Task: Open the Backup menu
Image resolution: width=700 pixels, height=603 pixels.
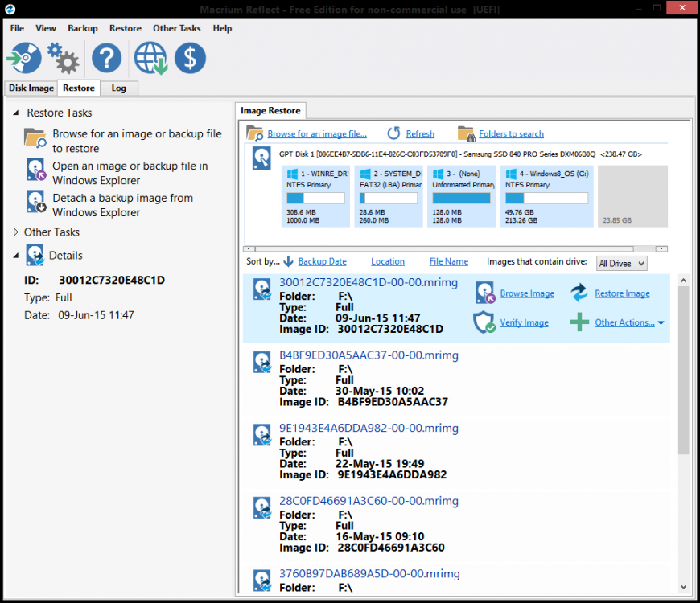Action: click(83, 28)
